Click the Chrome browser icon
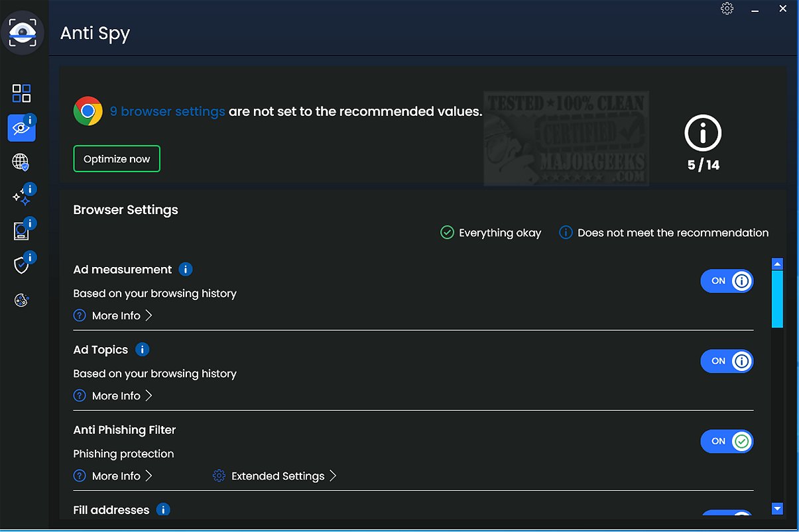 click(88, 111)
